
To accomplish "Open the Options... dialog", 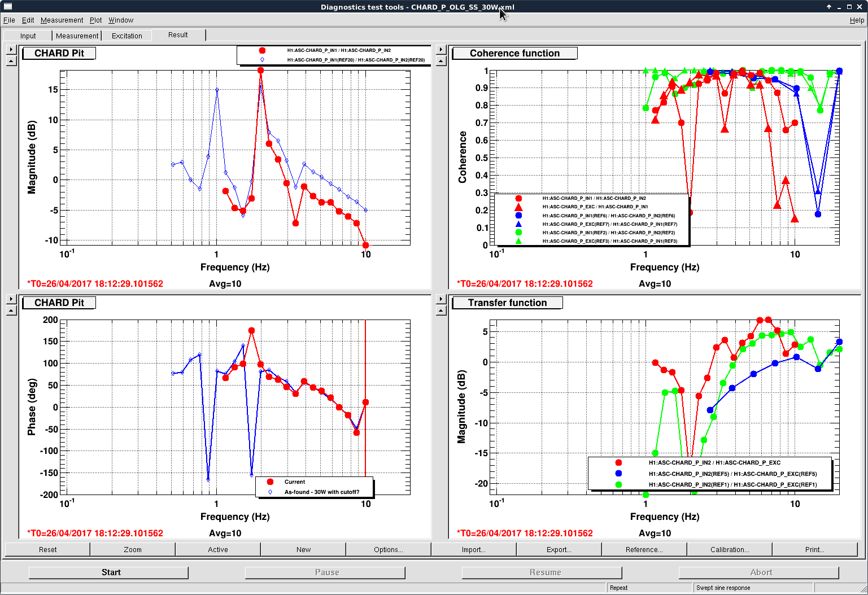I will (x=389, y=549).
